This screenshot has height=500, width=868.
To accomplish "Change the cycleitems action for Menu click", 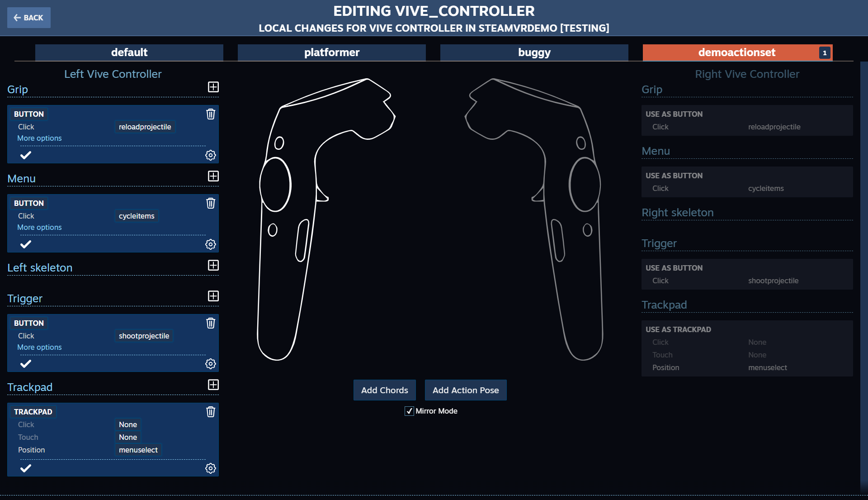I will [137, 216].
